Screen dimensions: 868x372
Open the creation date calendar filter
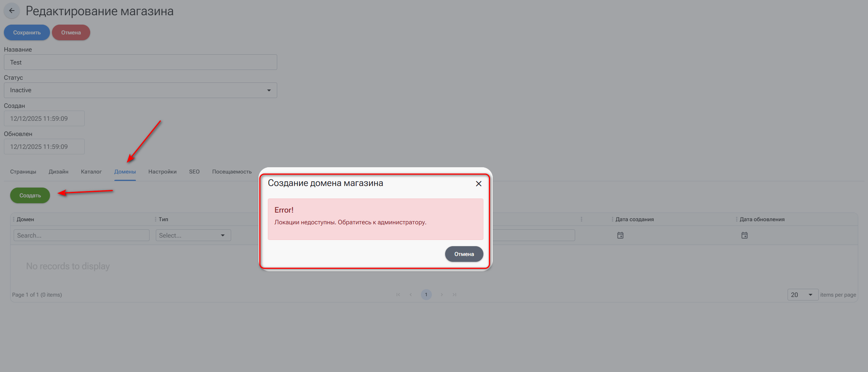(x=620, y=235)
